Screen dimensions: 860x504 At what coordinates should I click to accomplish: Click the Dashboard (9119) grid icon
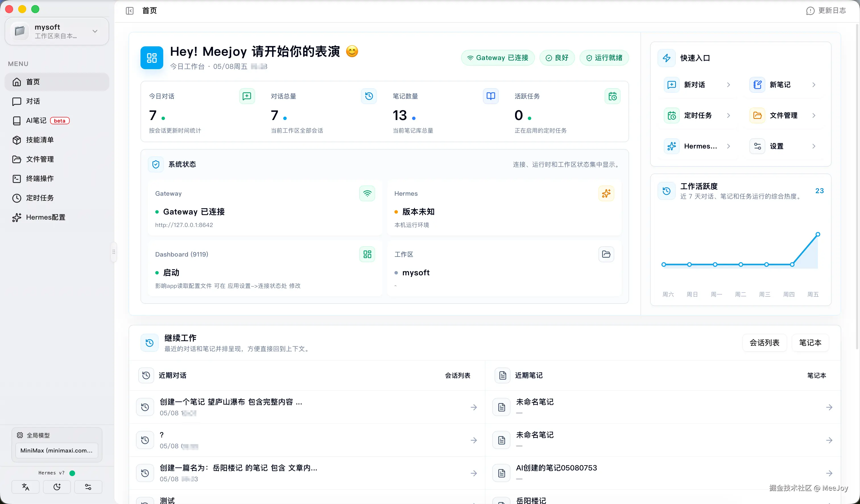[x=367, y=254]
